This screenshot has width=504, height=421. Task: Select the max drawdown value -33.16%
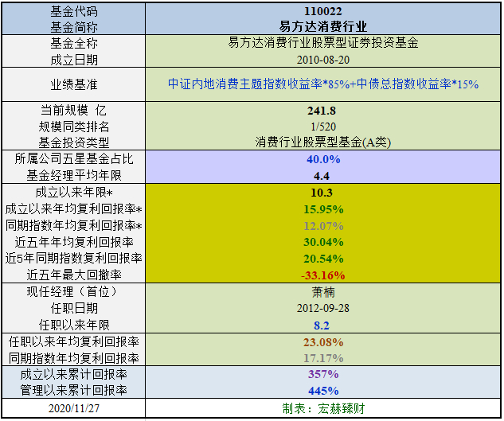click(323, 275)
